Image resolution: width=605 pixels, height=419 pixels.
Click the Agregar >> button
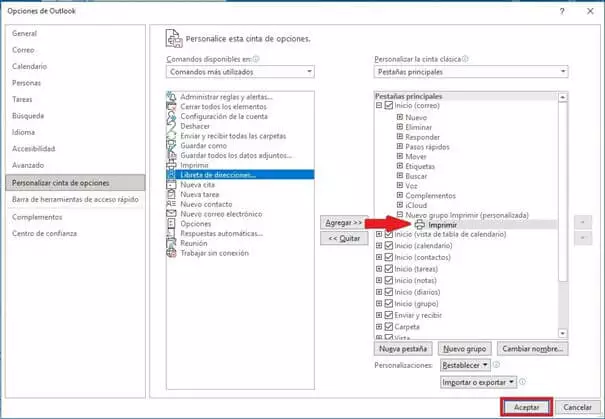[343, 223]
